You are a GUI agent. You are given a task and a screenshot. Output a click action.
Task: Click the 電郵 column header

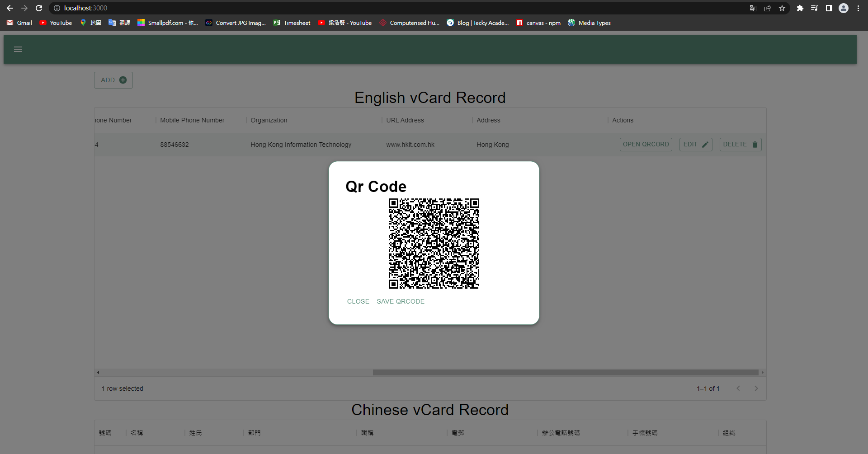[458, 433]
